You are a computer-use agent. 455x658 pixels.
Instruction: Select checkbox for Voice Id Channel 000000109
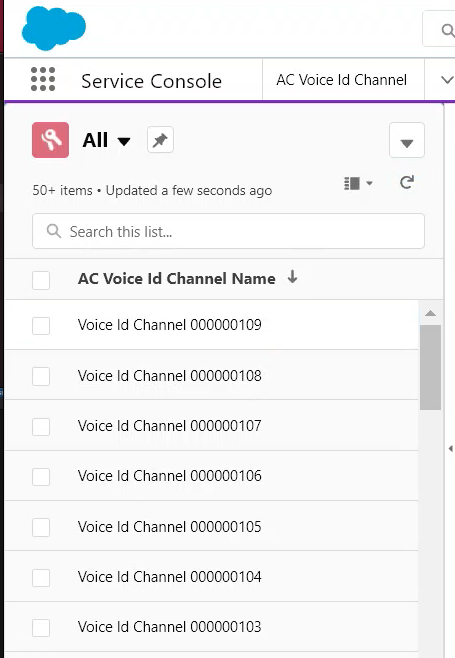(41, 326)
